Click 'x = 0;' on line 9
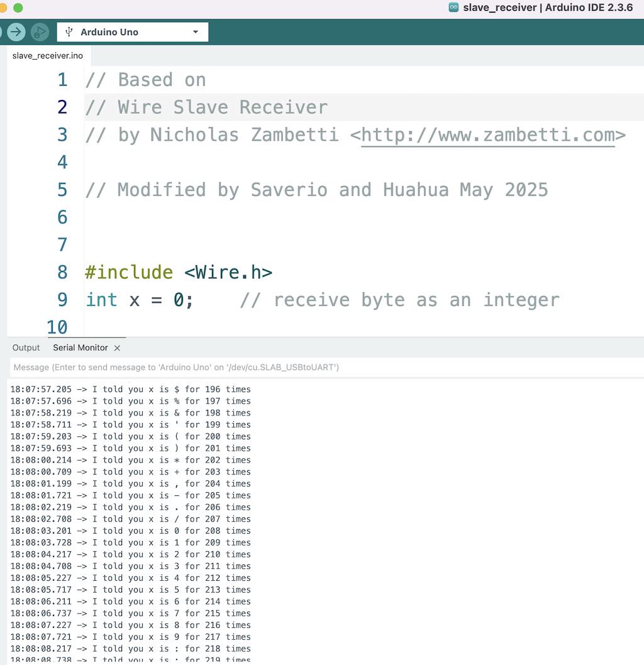 click(161, 300)
